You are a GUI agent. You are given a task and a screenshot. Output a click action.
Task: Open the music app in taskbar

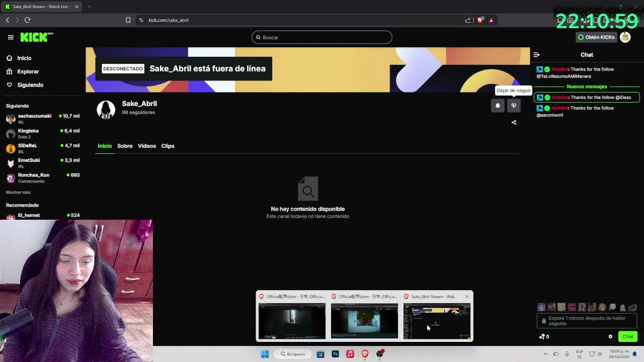coord(350,354)
